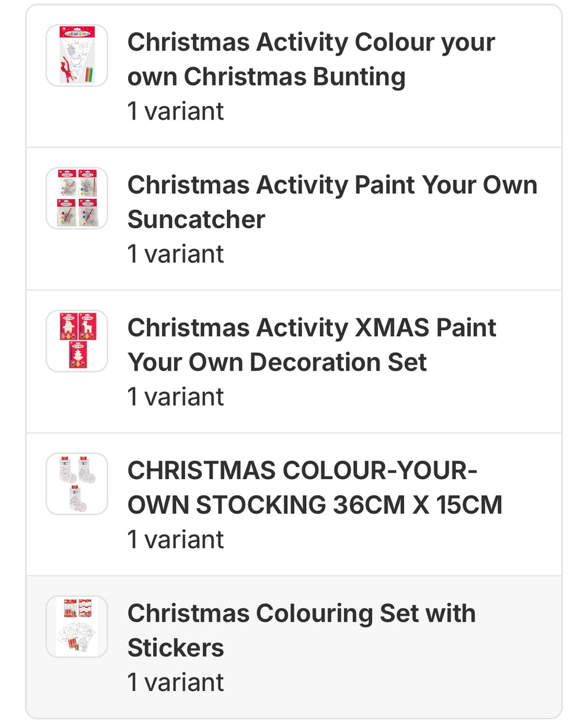This screenshot has height=725, width=588.
Task: Click the Paint Your Own Suncatcher thumbnail
Action: [77, 198]
